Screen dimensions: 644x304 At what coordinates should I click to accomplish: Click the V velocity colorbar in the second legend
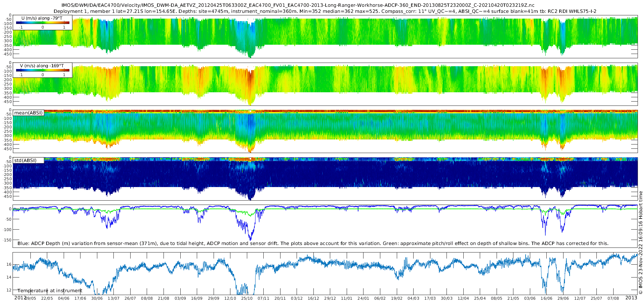point(43,70)
